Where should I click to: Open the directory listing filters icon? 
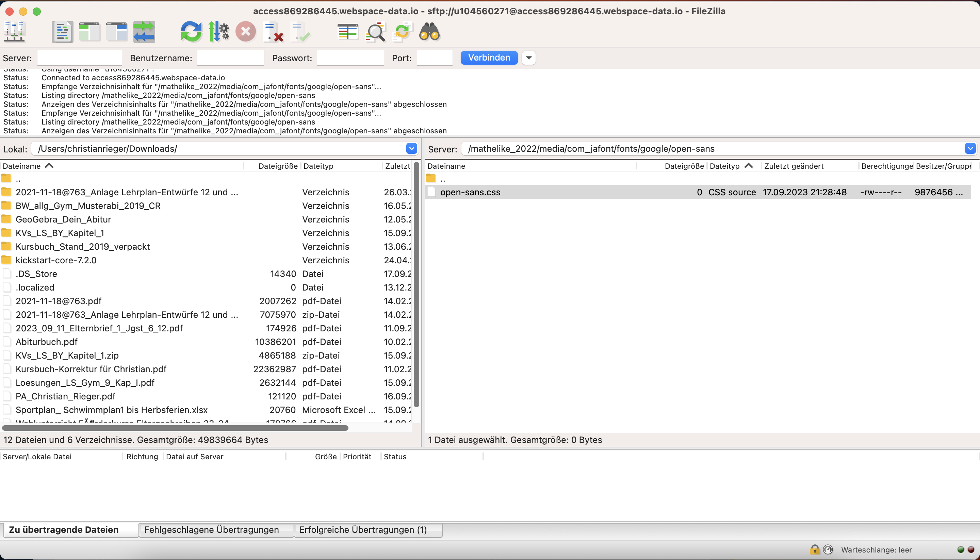(347, 32)
